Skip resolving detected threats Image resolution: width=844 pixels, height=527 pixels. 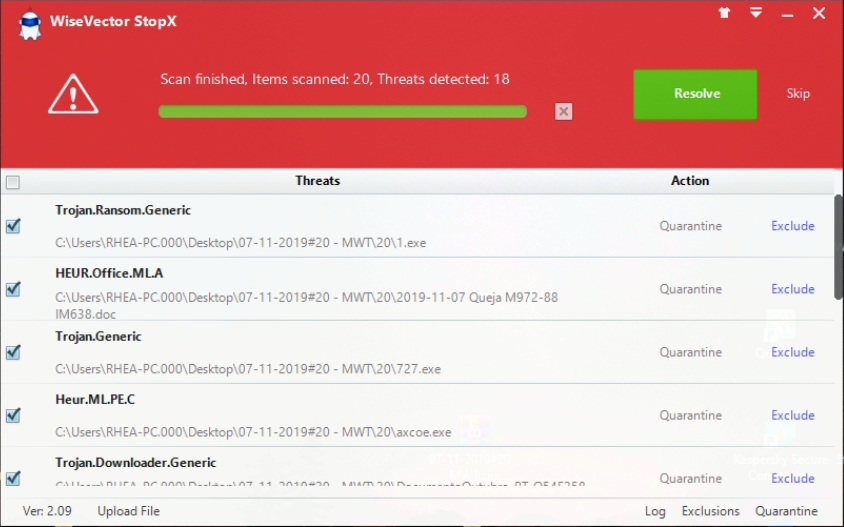coord(798,94)
